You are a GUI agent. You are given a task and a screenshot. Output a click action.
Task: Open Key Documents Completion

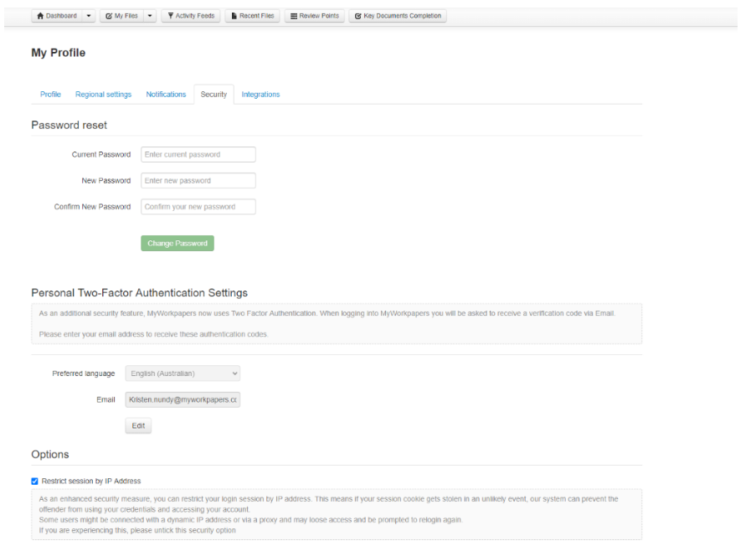398,16
